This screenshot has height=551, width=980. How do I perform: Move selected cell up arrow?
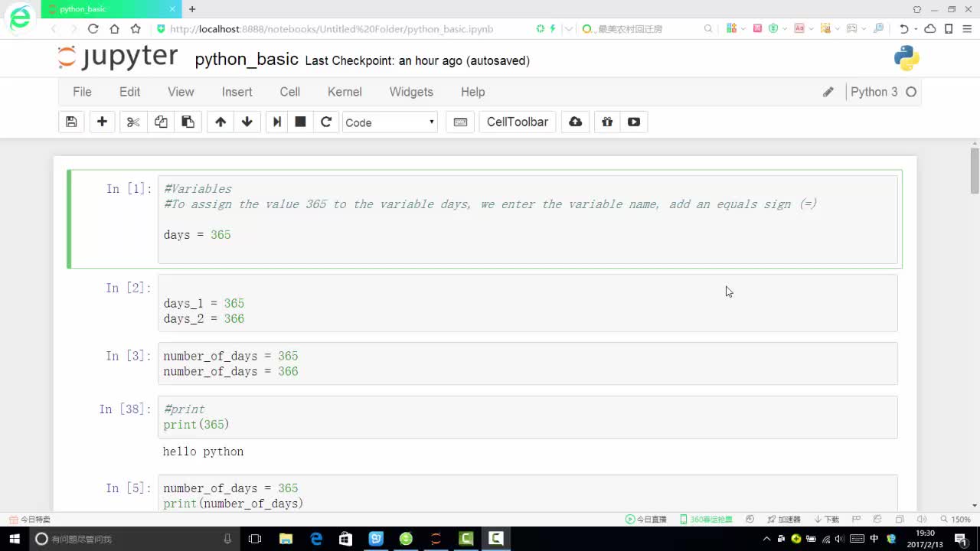(x=220, y=122)
